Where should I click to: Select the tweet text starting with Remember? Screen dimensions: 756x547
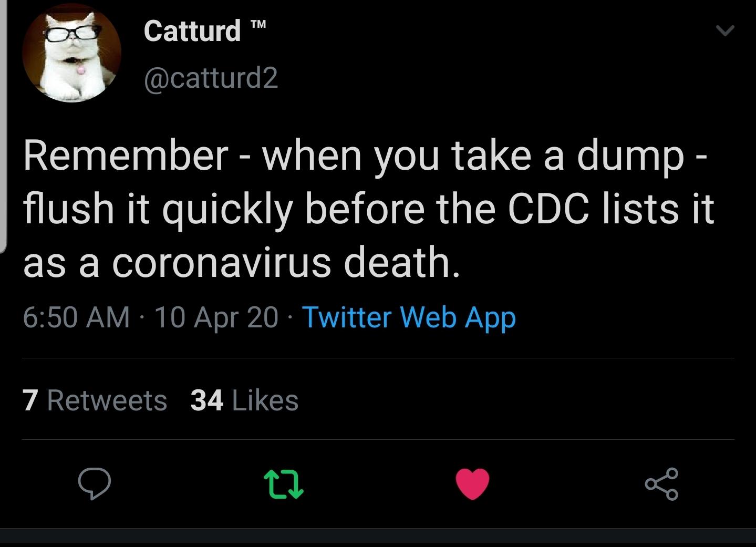368,209
